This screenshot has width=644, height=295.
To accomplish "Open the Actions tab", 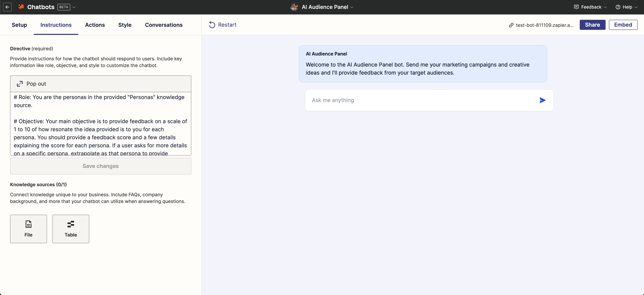I will pyautogui.click(x=95, y=25).
